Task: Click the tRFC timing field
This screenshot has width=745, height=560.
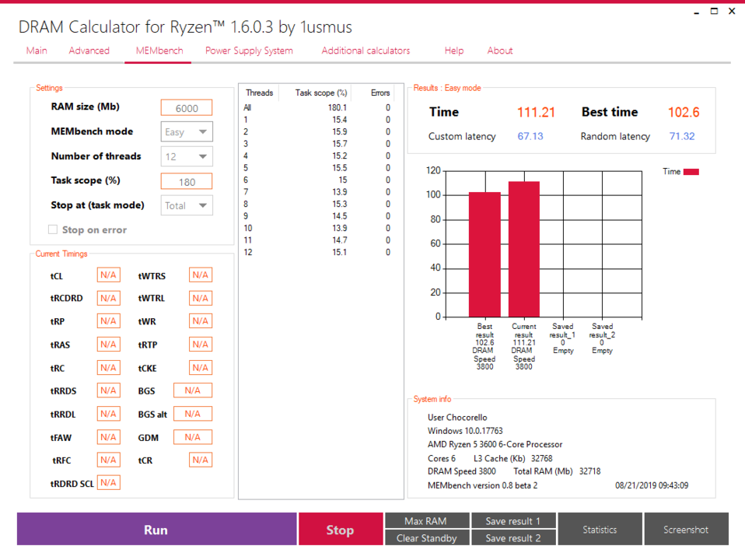Action: pos(108,460)
